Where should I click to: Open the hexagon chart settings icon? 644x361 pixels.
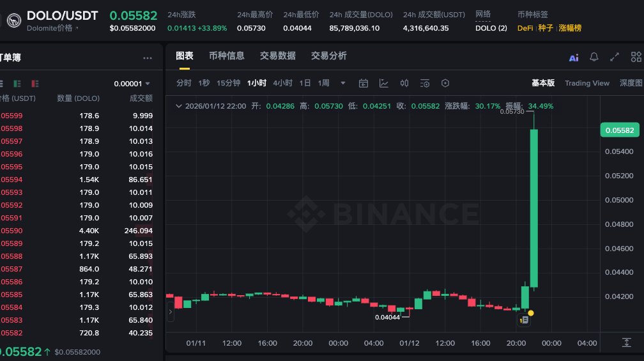445,83
